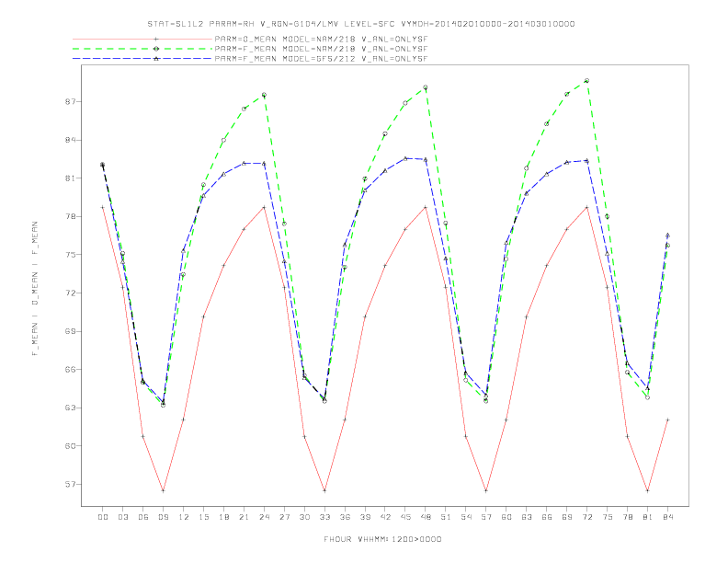
Task: Click y-axis tick label 87
Action: coord(71,102)
